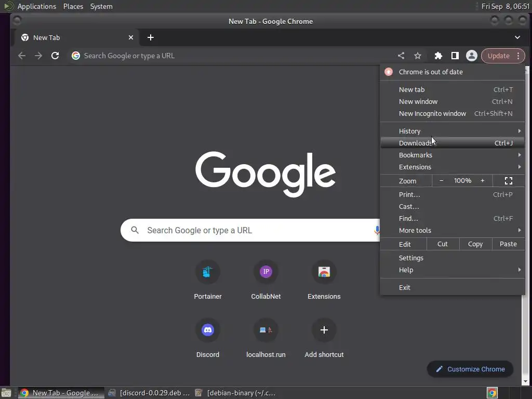532x399 pixels.
Task: Reload the current page
Action: tap(55, 56)
